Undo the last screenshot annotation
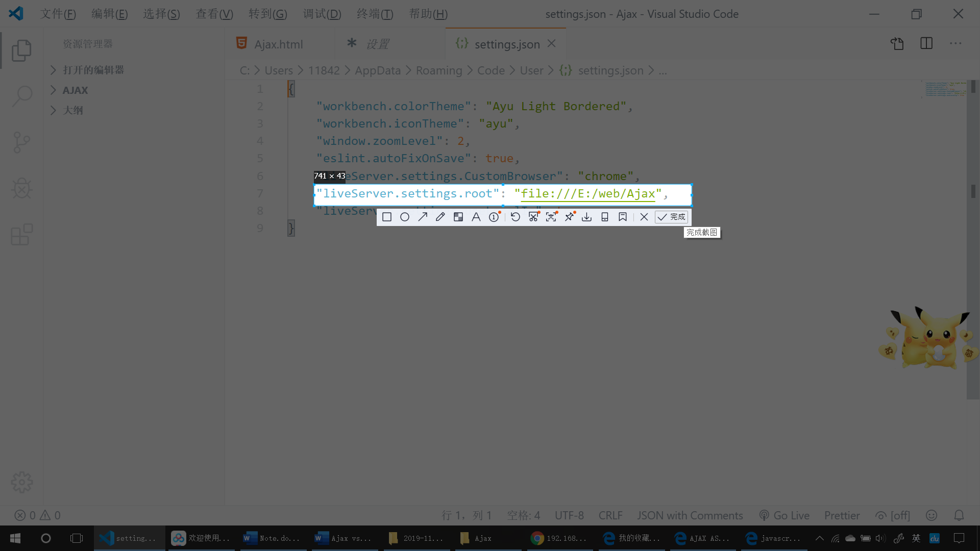Screen dimensions: 980x551 [516, 217]
